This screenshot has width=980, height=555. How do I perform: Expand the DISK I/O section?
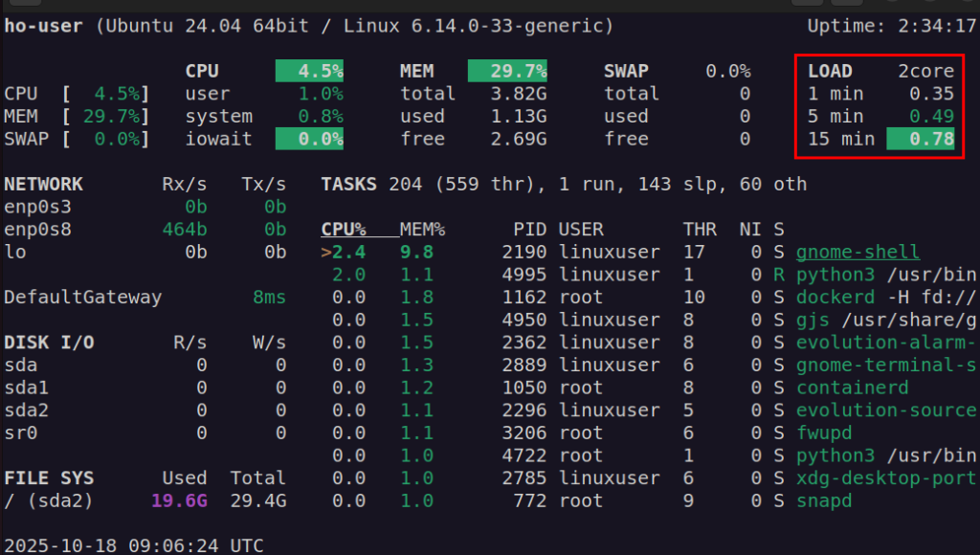point(45,342)
